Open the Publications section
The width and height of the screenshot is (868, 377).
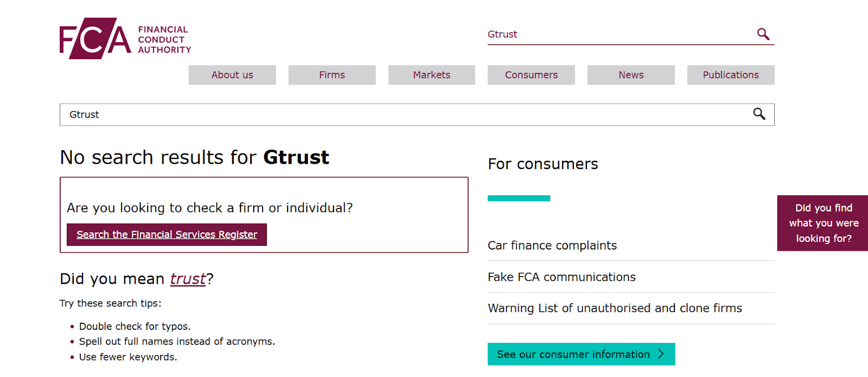tap(730, 75)
